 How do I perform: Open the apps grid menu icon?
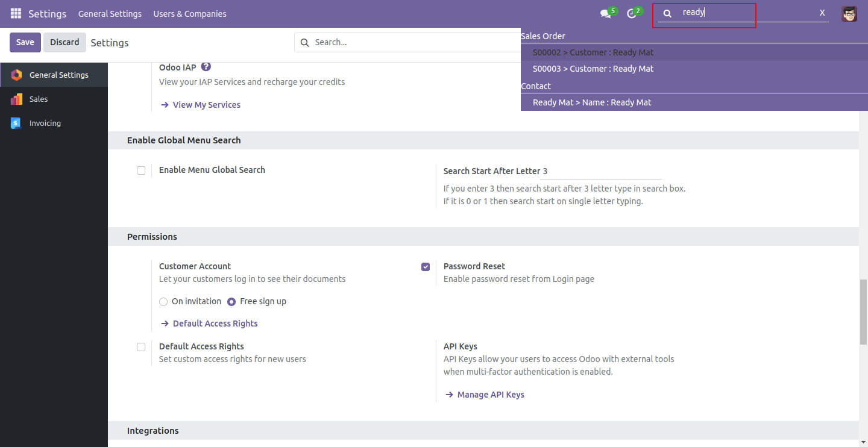point(16,13)
